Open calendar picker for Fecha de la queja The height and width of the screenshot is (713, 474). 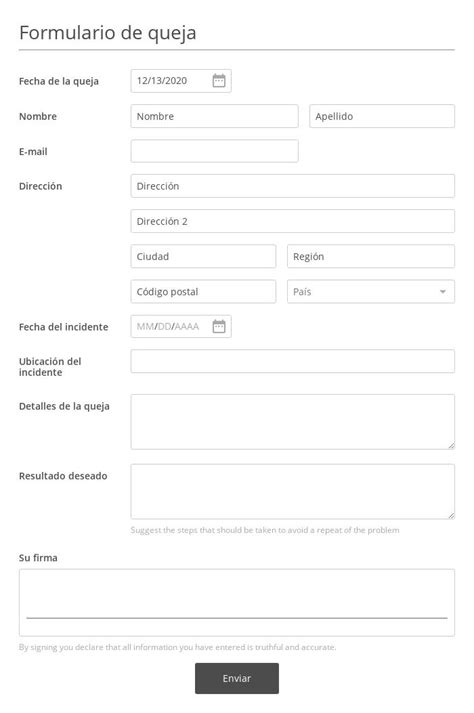(x=219, y=81)
